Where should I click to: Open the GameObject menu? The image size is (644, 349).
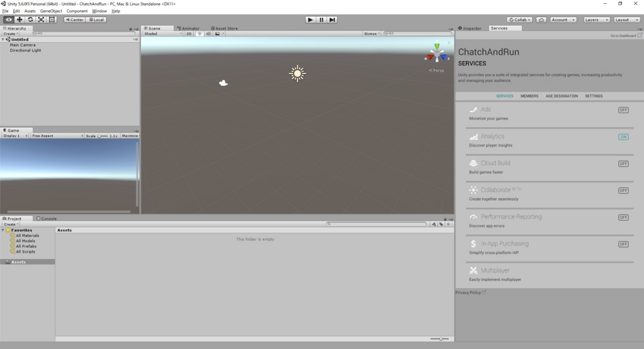click(x=51, y=11)
